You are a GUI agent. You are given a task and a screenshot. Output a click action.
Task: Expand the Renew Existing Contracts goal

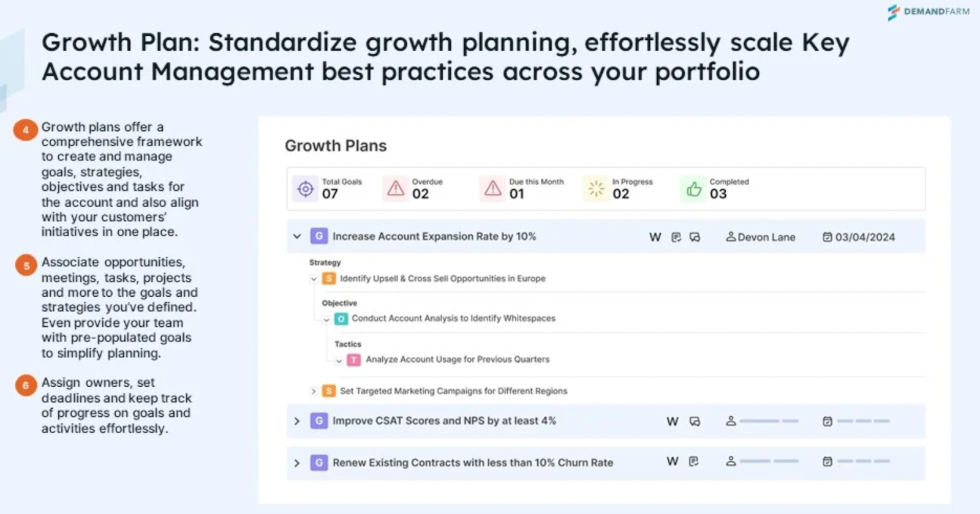(297, 463)
